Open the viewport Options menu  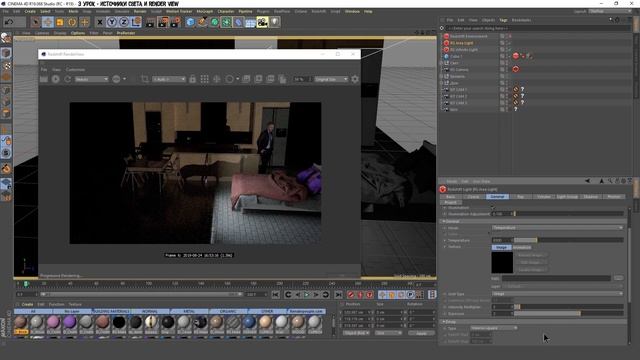point(78,33)
